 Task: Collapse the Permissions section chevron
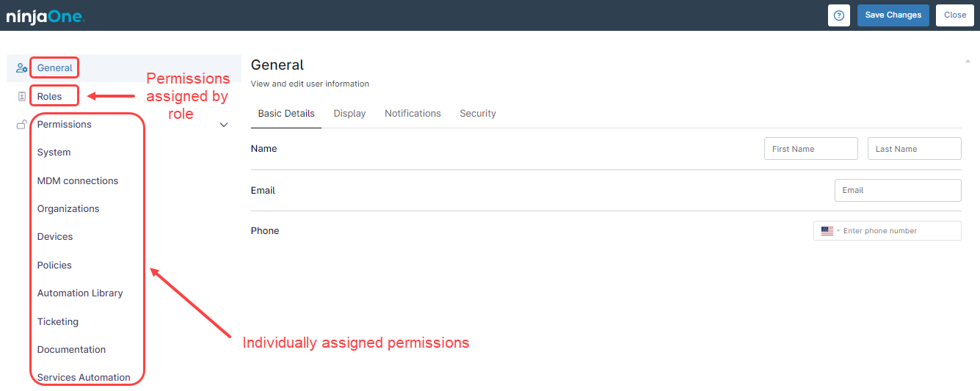224,125
